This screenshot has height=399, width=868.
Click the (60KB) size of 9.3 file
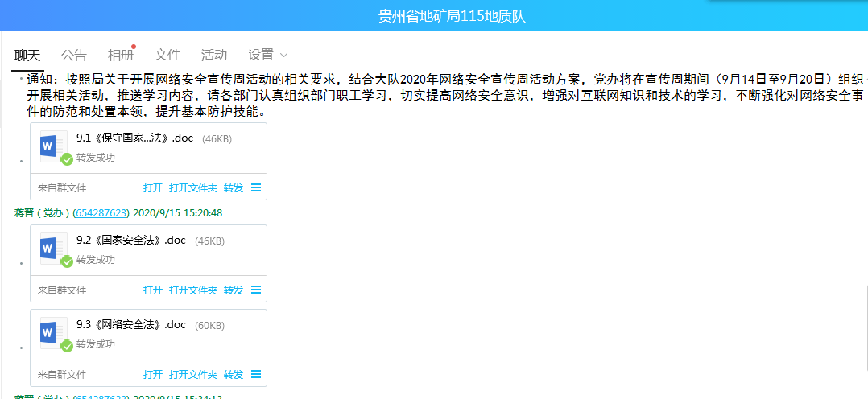tap(210, 326)
